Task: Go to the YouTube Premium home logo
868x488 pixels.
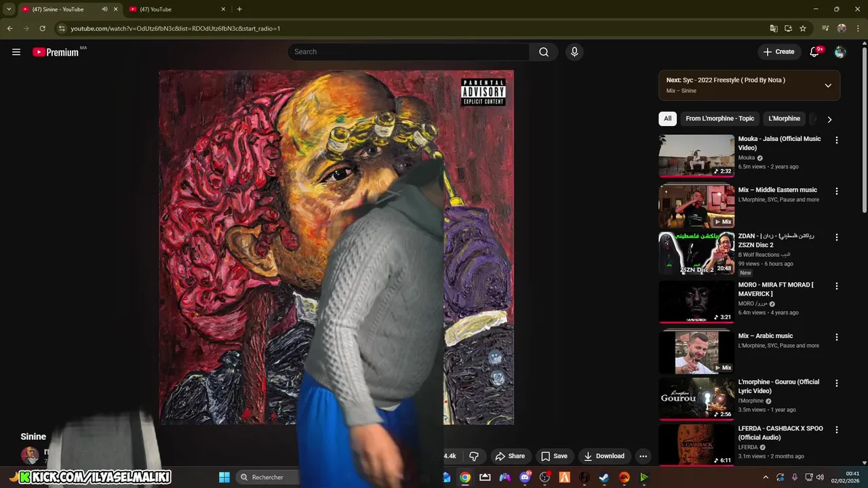Action: (x=56, y=52)
